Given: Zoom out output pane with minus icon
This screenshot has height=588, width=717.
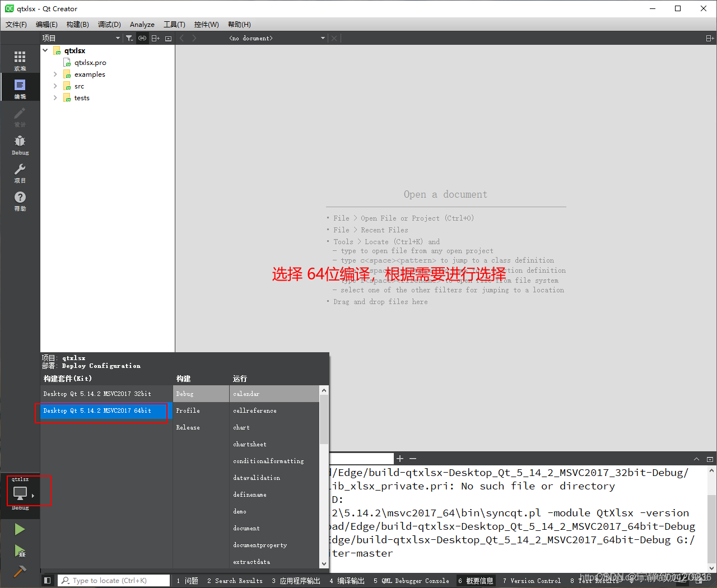Looking at the screenshot, I should 413,459.
